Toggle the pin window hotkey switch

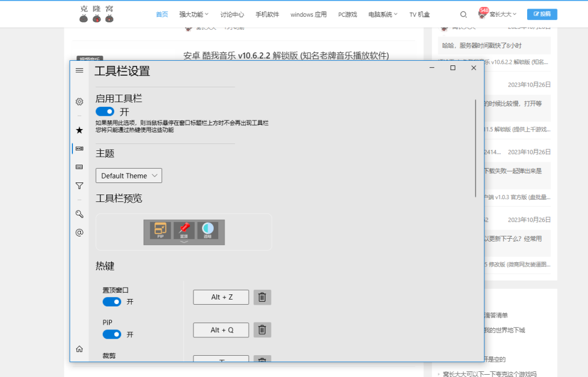[x=112, y=302]
